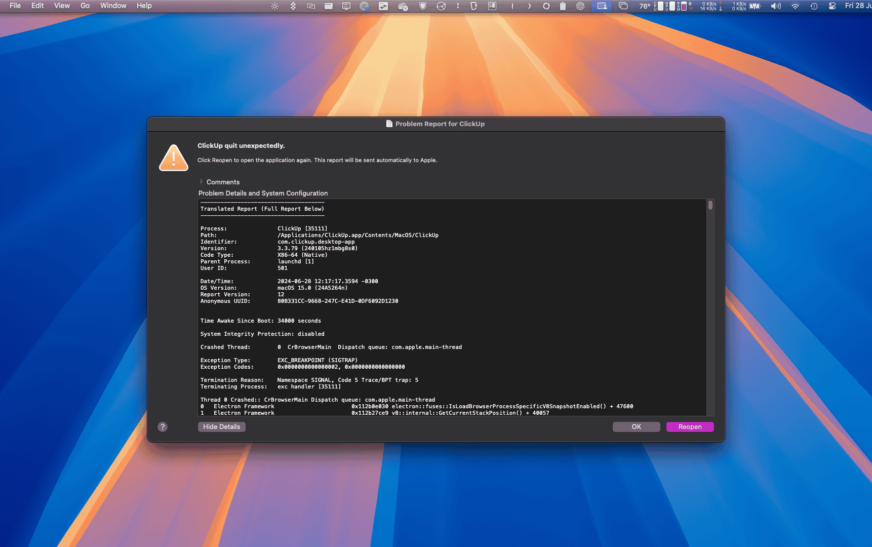
Task: Click 'Problem Details and System Configuration' label
Action: click(263, 193)
